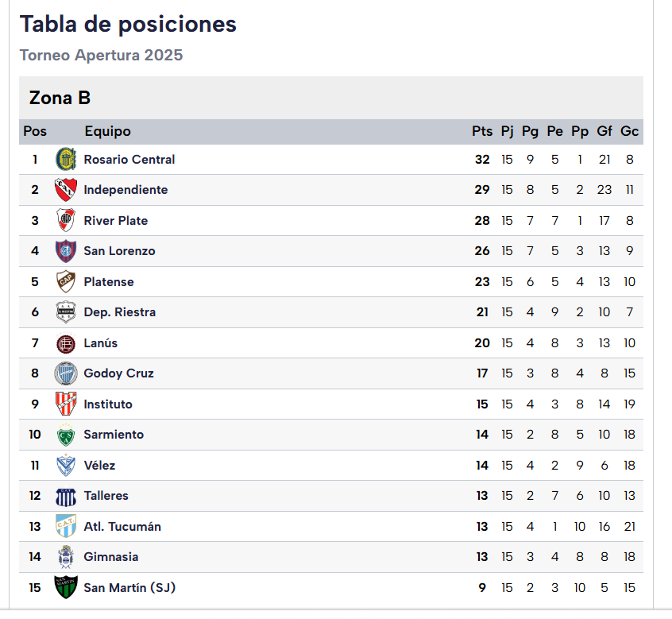The height and width of the screenshot is (619, 672).
Task: Click the Talleres striped crest
Action: [x=66, y=497]
